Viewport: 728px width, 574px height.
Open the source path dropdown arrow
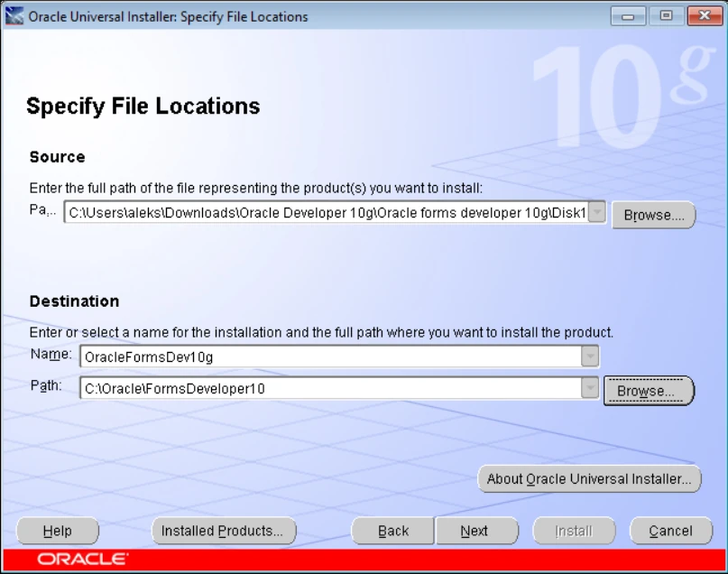[597, 212]
